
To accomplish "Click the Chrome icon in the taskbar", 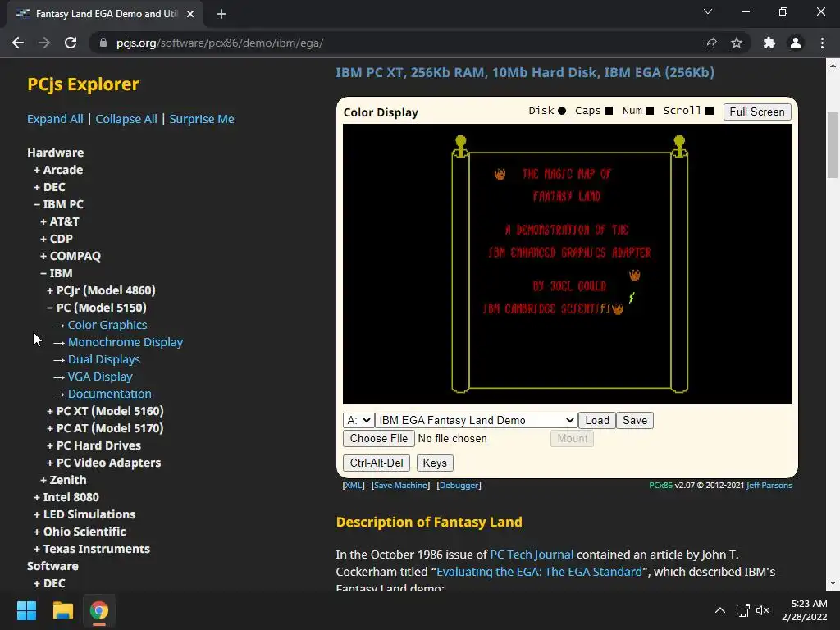I will click(99, 610).
